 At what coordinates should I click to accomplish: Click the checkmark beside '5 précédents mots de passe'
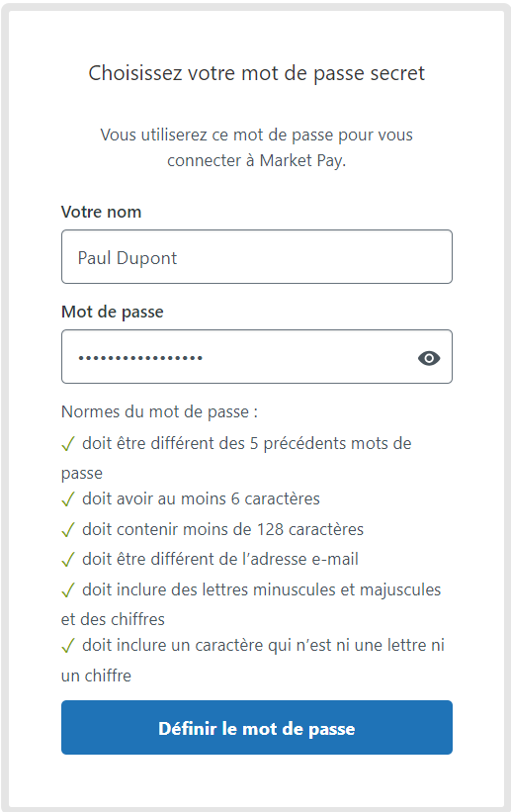coord(68,444)
